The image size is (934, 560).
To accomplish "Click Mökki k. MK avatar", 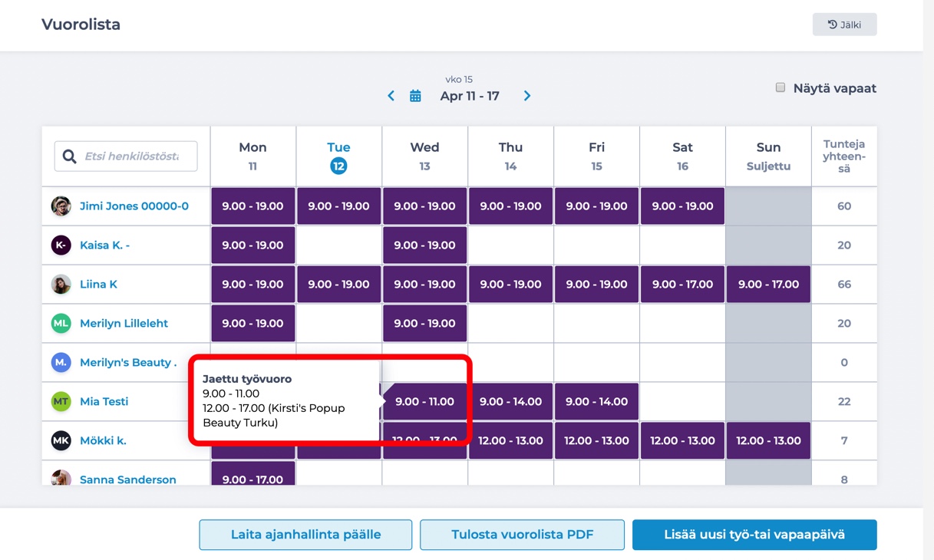I will click(61, 441).
